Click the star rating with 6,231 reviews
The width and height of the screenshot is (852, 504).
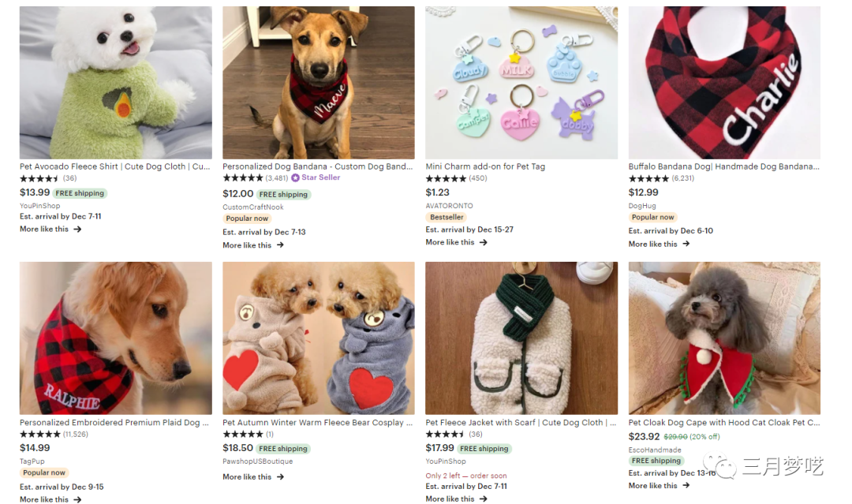coord(648,179)
